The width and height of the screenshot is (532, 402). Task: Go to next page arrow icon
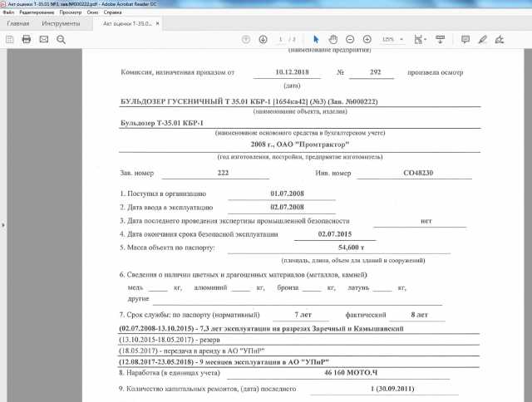[x=263, y=39]
